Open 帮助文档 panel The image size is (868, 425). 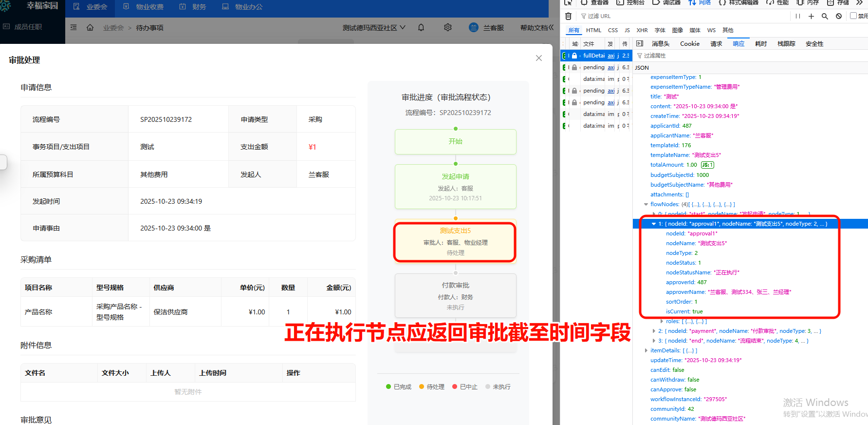click(x=536, y=28)
